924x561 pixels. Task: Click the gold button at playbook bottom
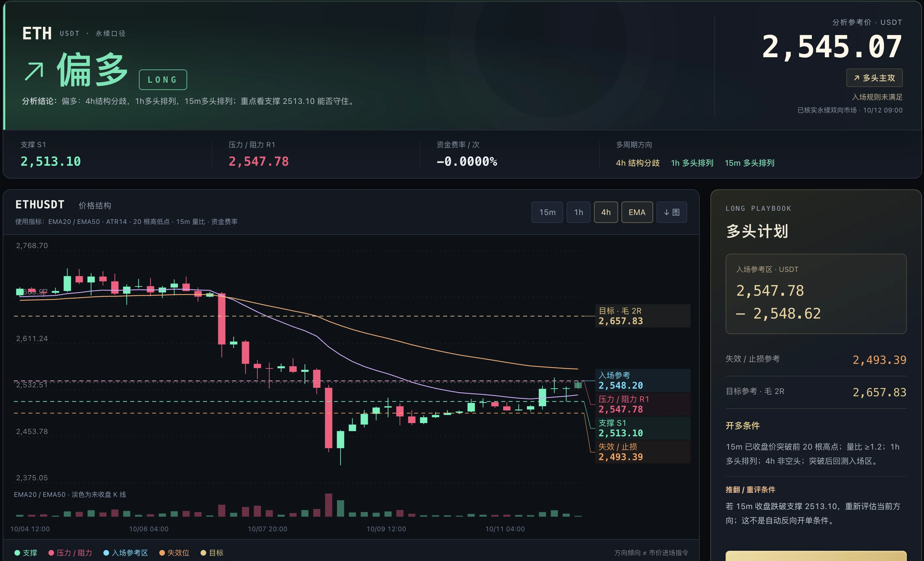click(x=816, y=556)
